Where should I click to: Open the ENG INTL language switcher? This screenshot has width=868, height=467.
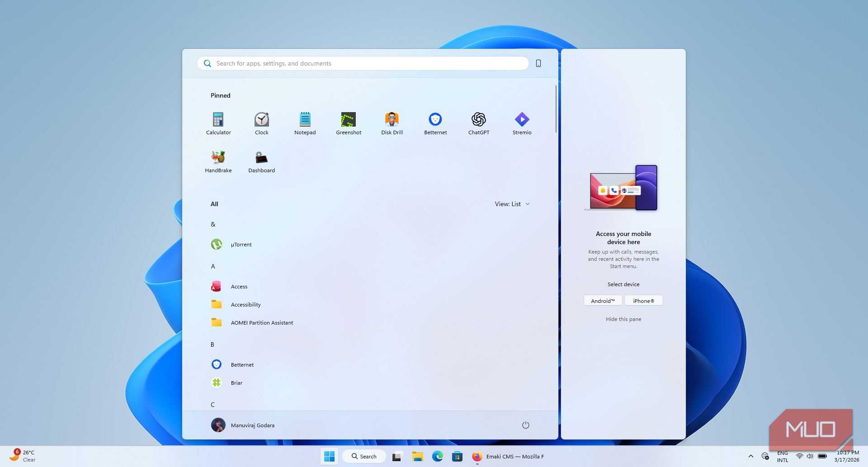[x=783, y=456]
